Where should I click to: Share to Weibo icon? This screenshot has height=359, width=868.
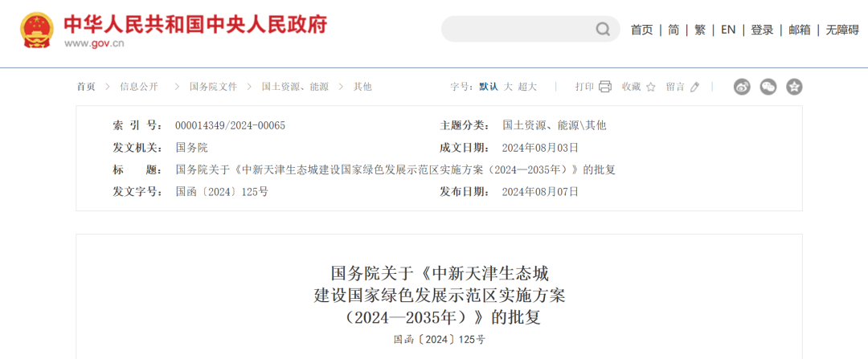[x=742, y=87]
